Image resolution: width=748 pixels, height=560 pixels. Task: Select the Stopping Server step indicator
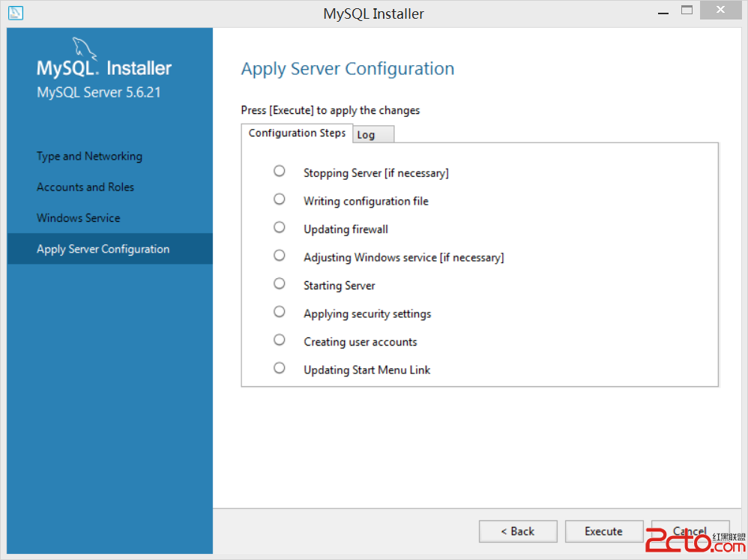click(x=279, y=171)
